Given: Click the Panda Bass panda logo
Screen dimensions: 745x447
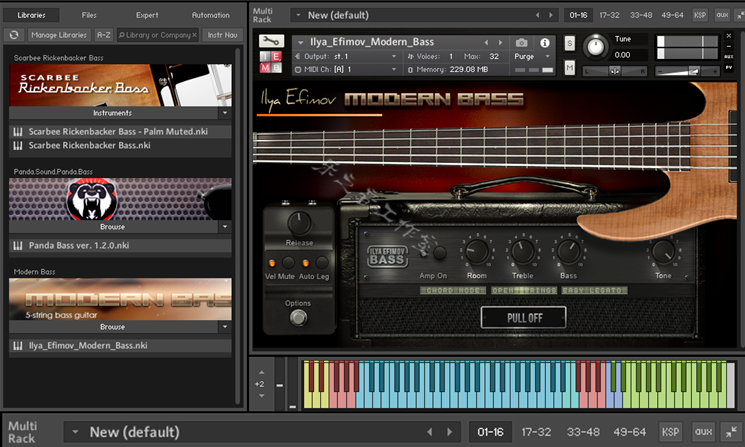Looking at the screenshot, I should [92, 199].
